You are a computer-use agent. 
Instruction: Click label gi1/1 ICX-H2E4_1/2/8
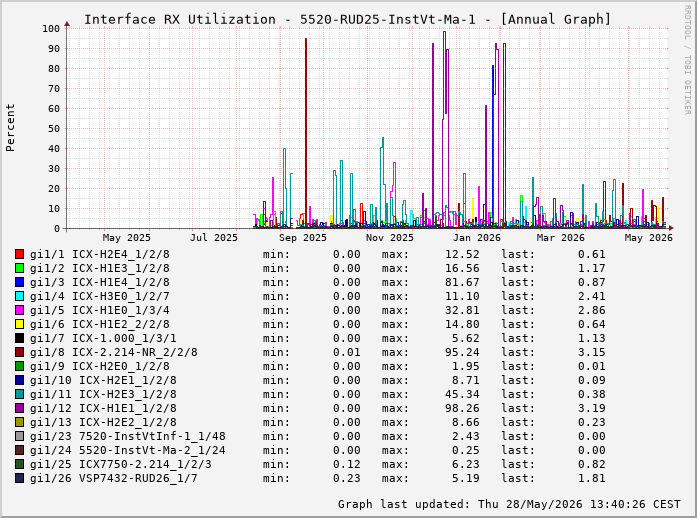[100, 254]
